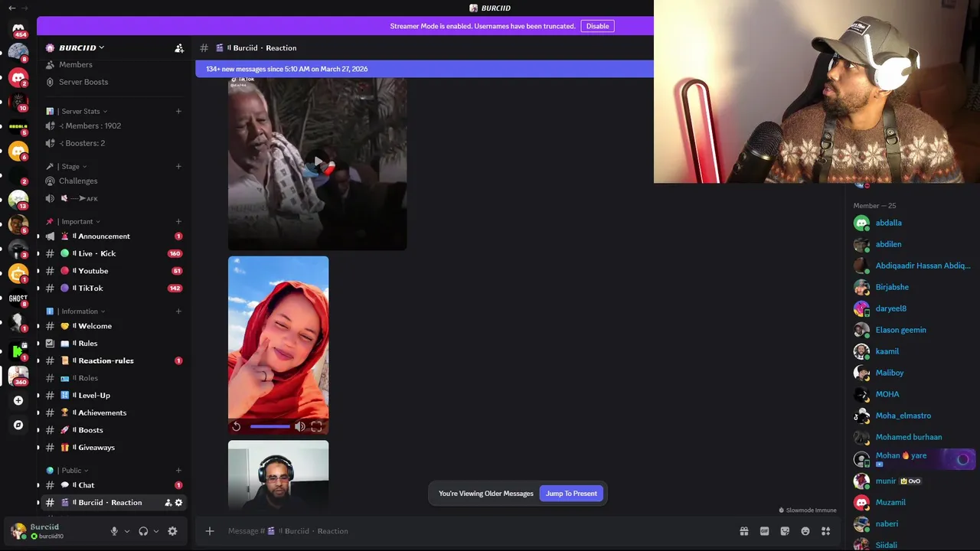Open member Mohamed burhaan profile
The image size is (980, 551).
[913, 437]
